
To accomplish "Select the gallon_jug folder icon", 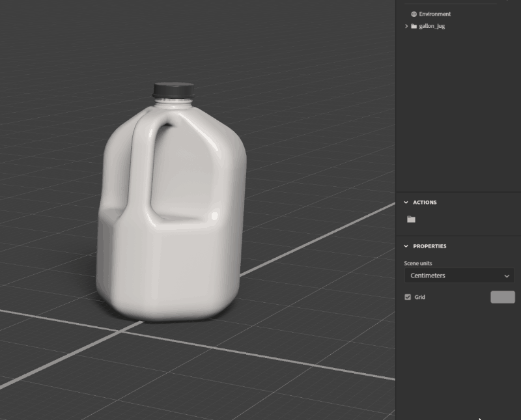I will click(x=414, y=26).
